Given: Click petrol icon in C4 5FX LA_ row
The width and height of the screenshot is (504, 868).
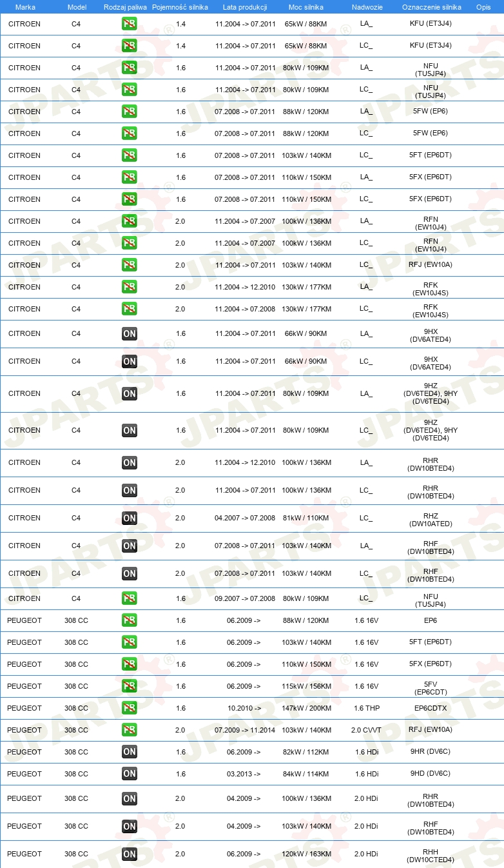Looking at the screenshot, I should [x=129, y=177].
